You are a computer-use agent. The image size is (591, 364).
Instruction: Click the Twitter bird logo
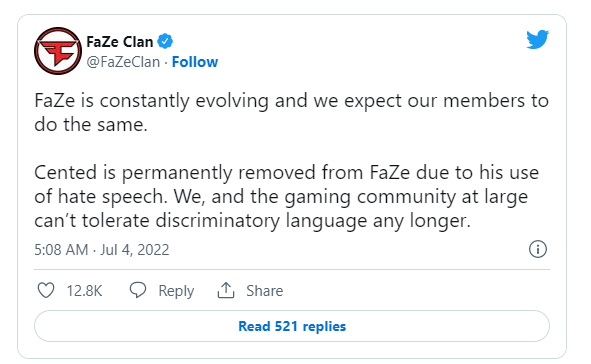[537, 40]
